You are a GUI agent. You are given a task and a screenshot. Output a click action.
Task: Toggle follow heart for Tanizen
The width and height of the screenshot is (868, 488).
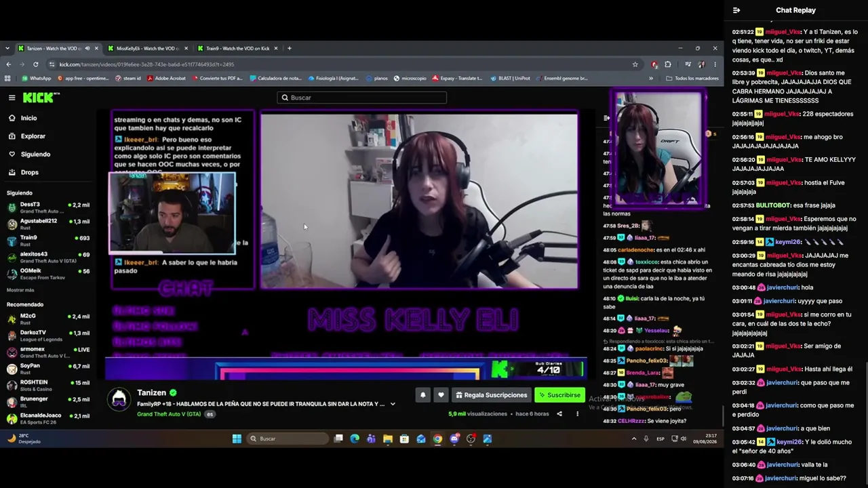point(441,395)
